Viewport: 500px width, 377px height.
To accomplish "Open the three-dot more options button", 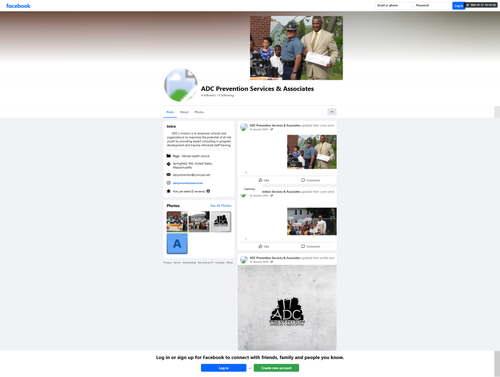I will point(332,112).
